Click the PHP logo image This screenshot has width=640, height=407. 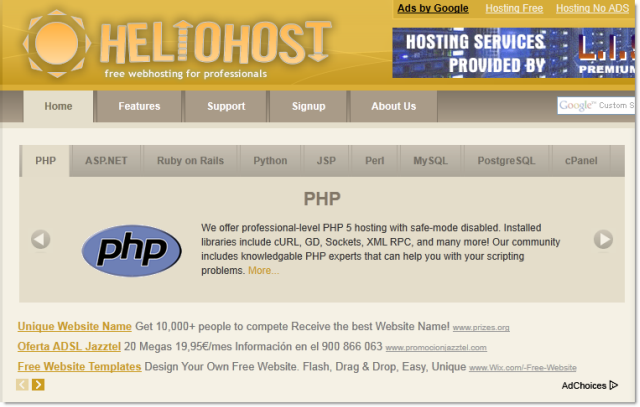(x=131, y=250)
